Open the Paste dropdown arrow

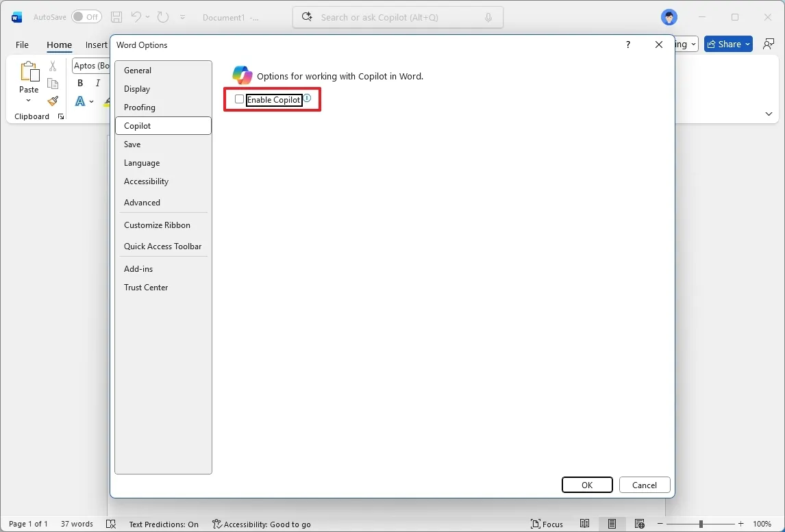click(x=29, y=99)
